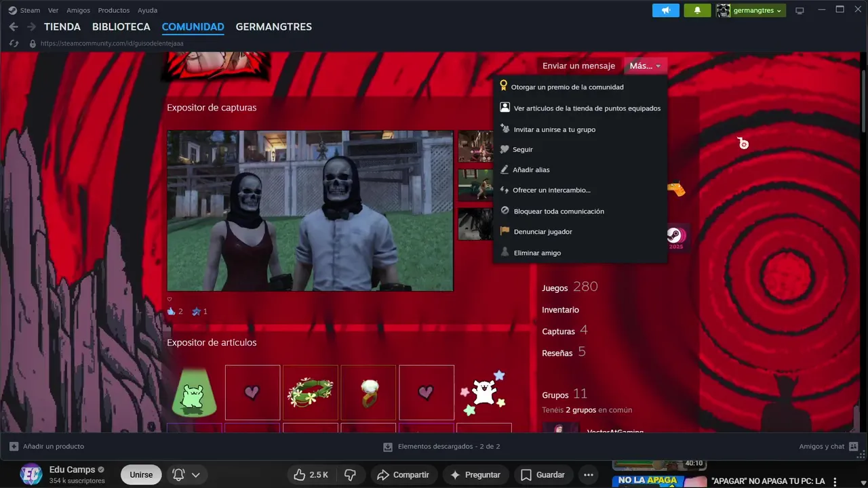Click the first heart item in the showcase
This screenshot has height=488, width=868.
pos(252,392)
